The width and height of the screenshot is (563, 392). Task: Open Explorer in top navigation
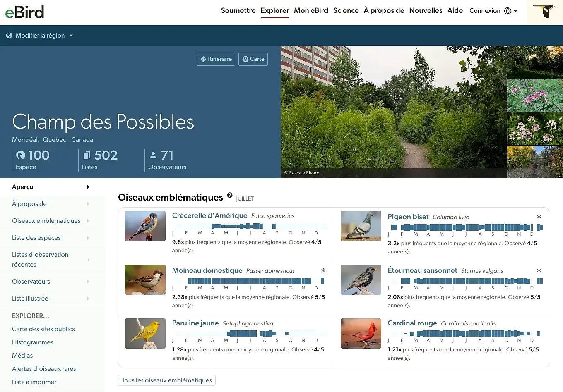275,11
